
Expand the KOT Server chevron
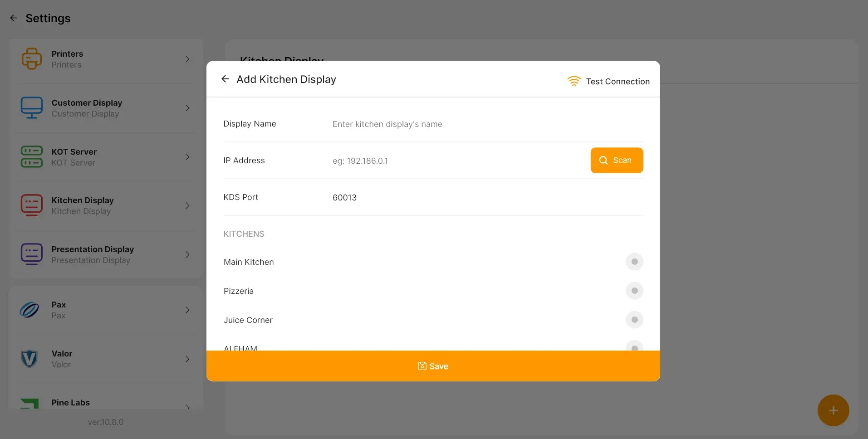click(x=187, y=157)
